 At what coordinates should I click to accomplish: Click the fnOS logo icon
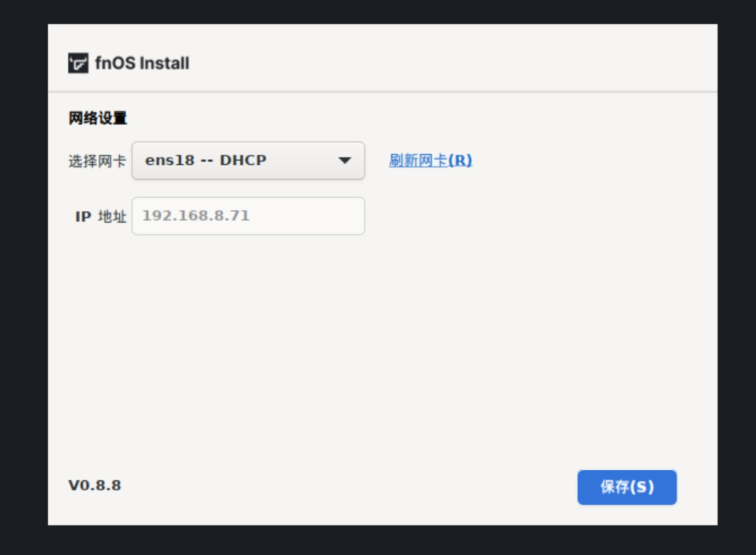78,63
